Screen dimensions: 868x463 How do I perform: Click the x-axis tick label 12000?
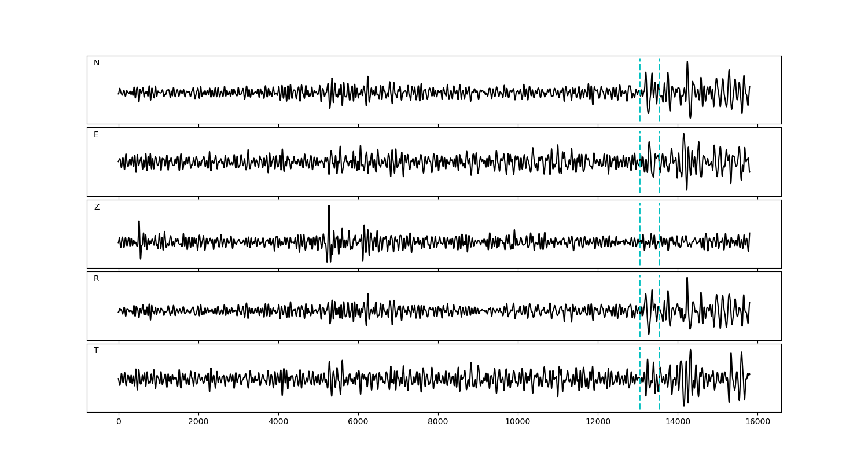(x=598, y=422)
